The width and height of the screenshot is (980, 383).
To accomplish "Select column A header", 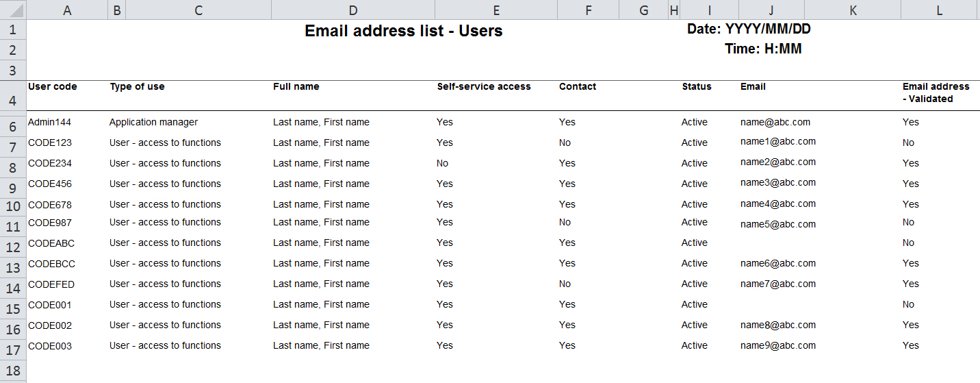I will click(67, 10).
